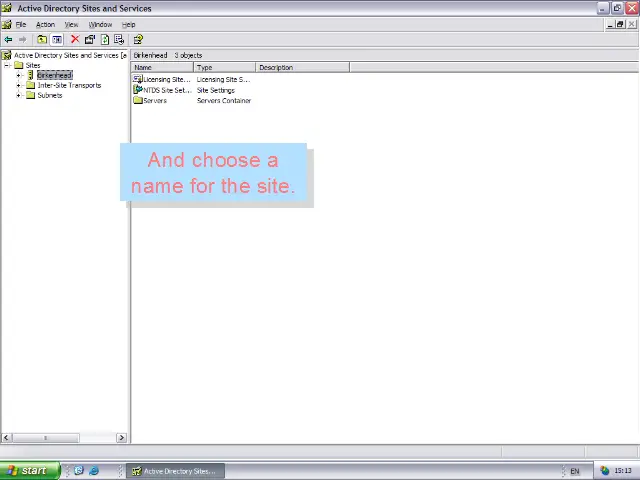
Task: Click the Up one level folder icon
Action: (42, 40)
